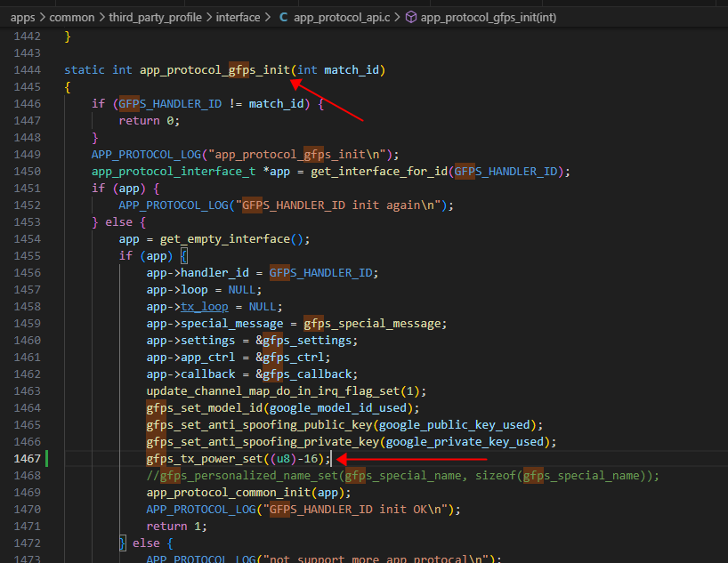Click line number 1455 in the gutter
The image size is (728, 563).
click(x=28, y=256)
